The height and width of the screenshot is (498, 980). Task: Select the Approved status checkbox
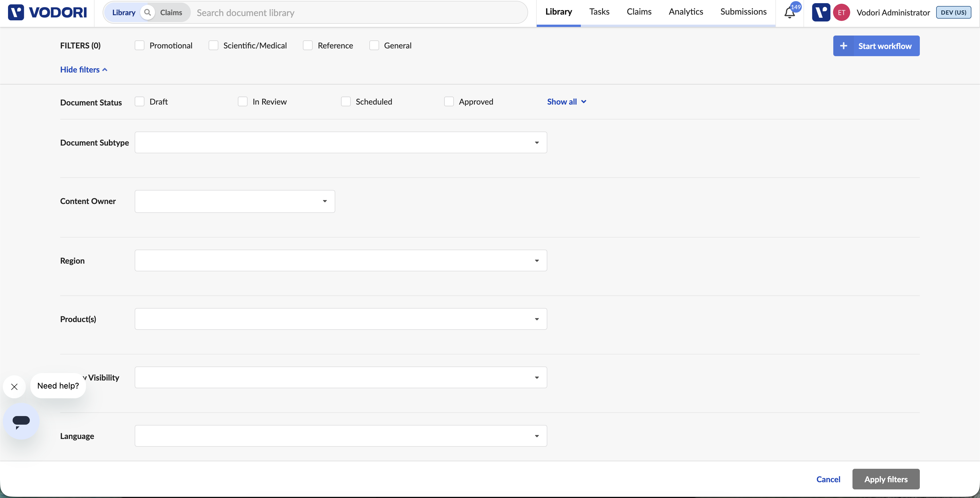tap(449, 102)
